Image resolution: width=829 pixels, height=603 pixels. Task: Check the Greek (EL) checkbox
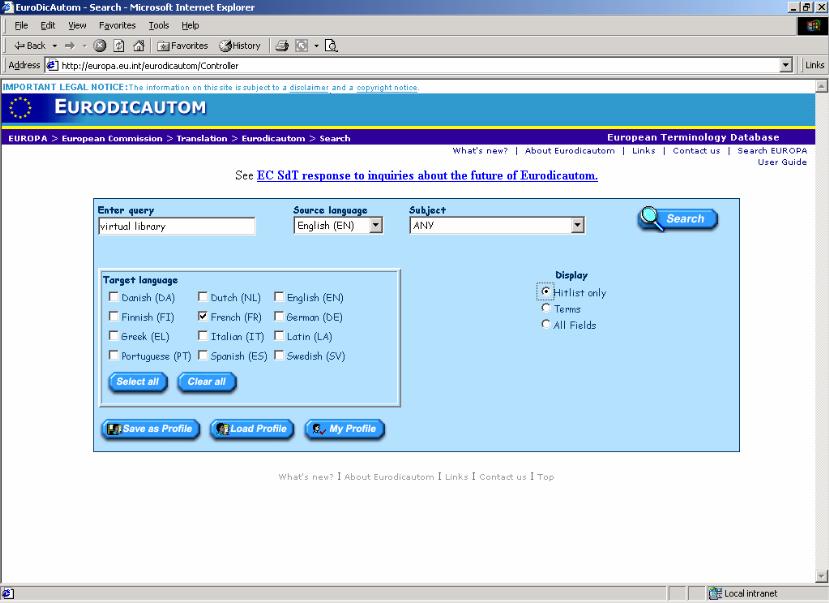click(x=113, y=336)
